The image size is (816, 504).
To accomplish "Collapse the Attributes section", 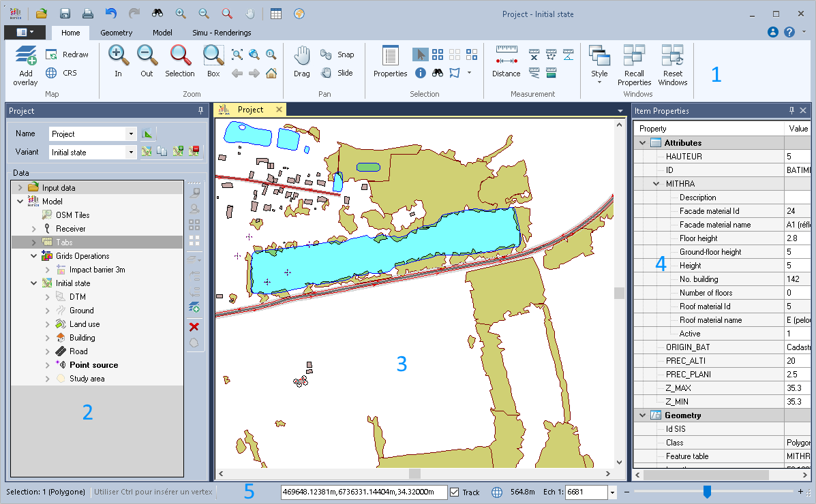I will click(x=642, y=142).
